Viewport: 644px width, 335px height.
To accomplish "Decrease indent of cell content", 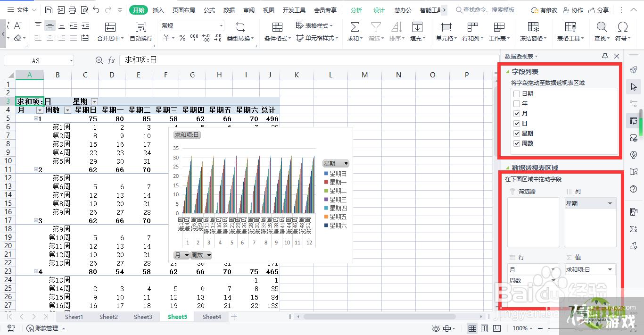I will pyautogui.click(x=74, y=26).
